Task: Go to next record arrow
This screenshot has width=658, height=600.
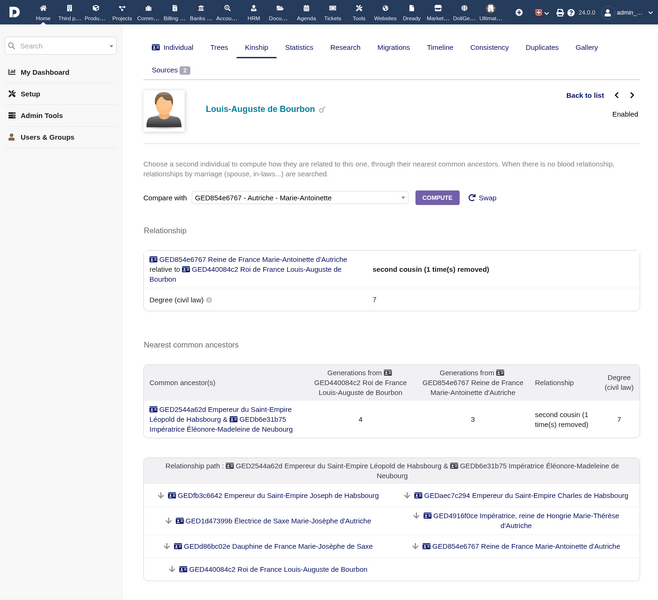Action: tap(632, 95)
